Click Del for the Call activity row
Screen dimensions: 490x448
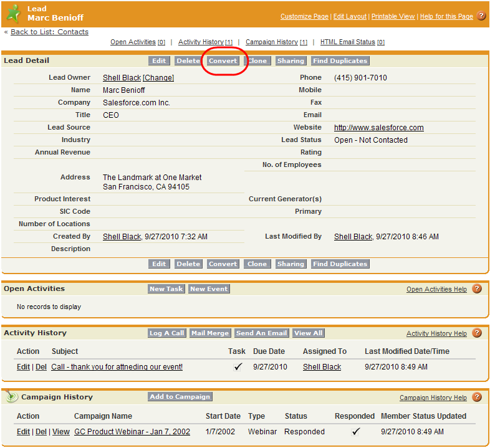[x=41, y=367]
